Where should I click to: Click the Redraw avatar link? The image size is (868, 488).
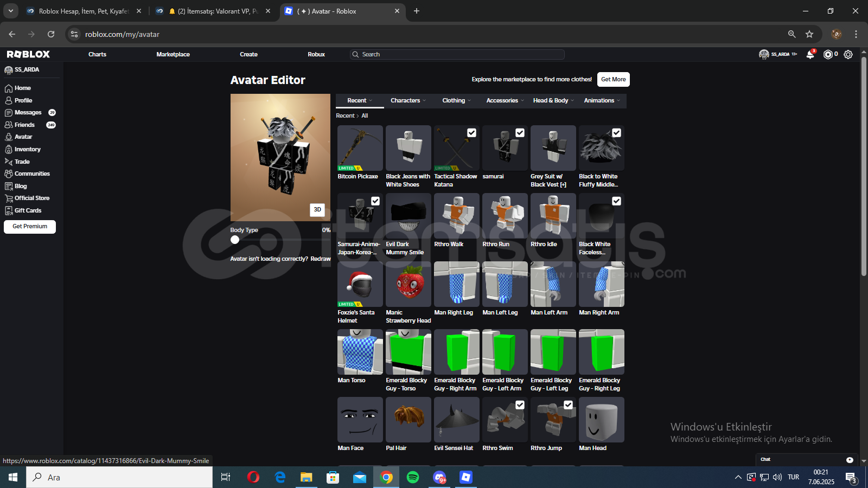[x=321, y=259]
